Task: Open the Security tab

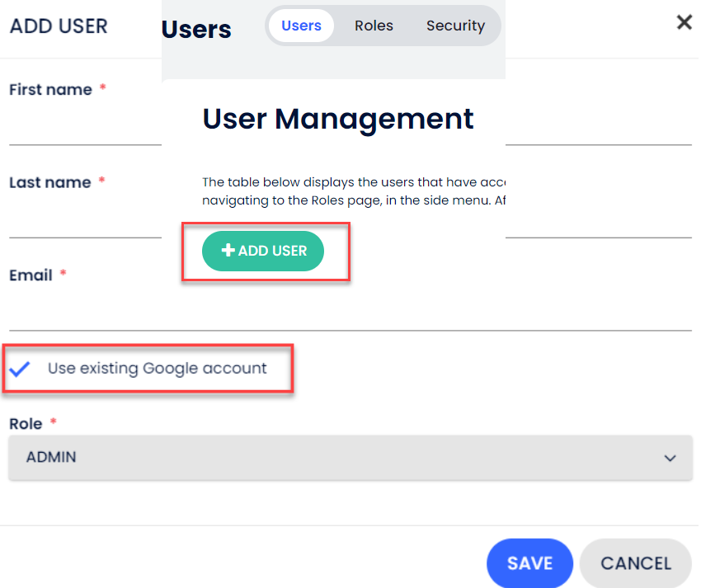Action: pyautogui.click(x=455, y=26)
